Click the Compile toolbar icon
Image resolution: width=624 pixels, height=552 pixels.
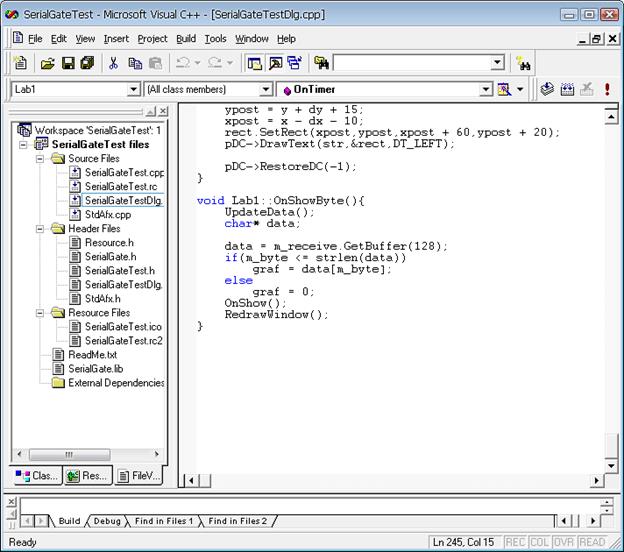(x=547, y=89)
